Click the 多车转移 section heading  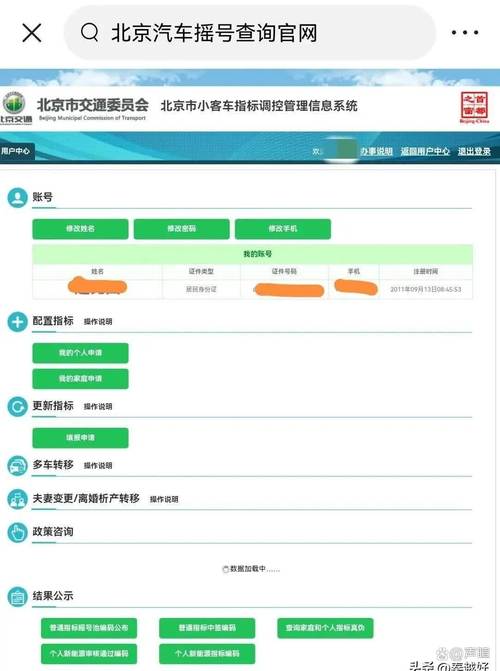53,465
